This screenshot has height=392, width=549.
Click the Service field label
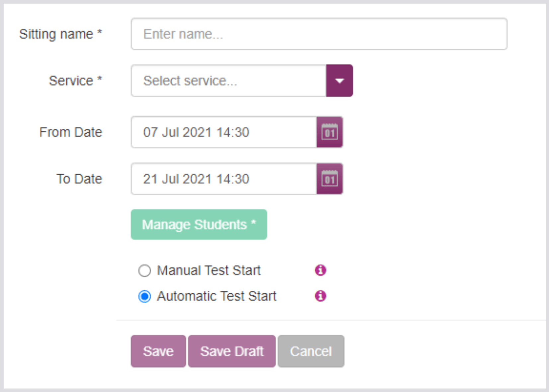(75, 81)
